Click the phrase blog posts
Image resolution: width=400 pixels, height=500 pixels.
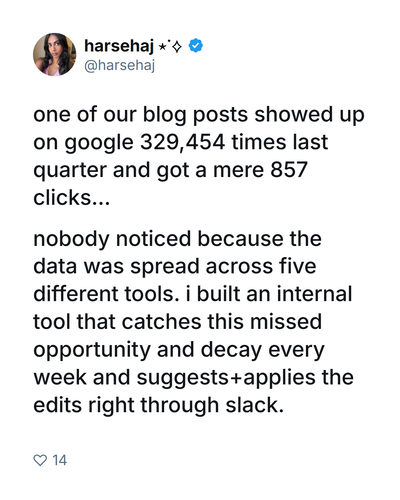tap(195, 116)
